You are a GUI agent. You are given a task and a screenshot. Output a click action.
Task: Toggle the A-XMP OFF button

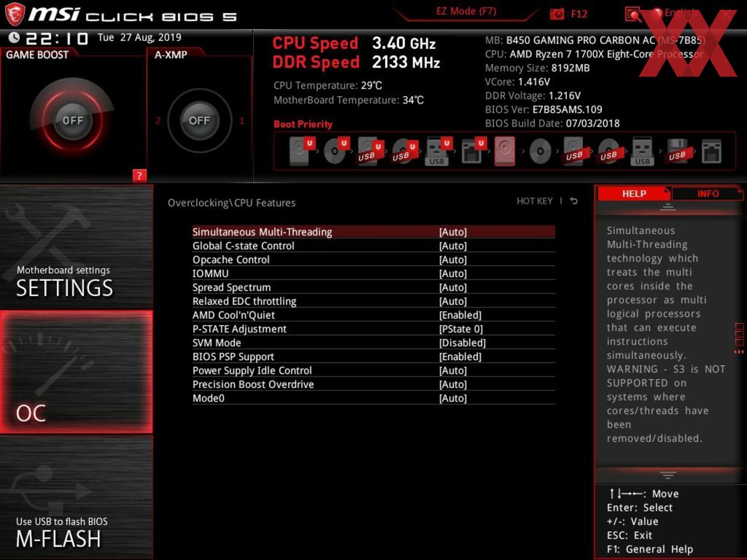click(199, 120)
